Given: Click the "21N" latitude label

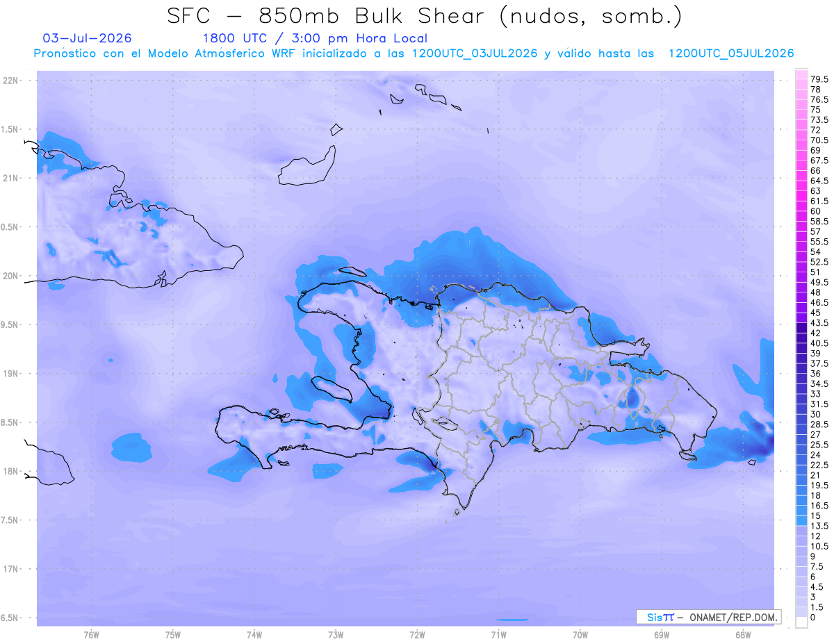Looking at the screenshot, I should (11, 179).
